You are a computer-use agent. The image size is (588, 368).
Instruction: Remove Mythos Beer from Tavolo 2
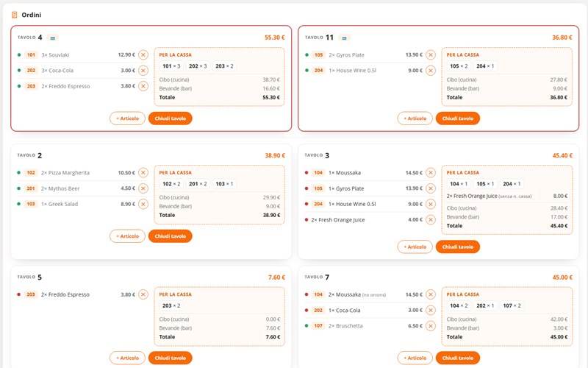tap(143, 188)
